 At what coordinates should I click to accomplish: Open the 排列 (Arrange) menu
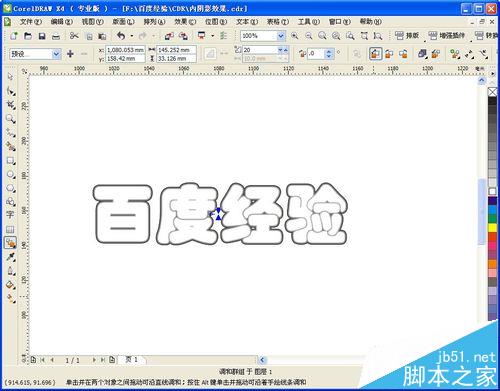tap(154, 22)
